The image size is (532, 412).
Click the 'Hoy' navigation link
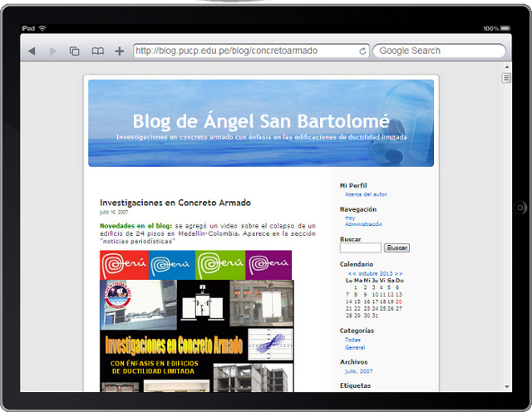(x=349, y=218)
